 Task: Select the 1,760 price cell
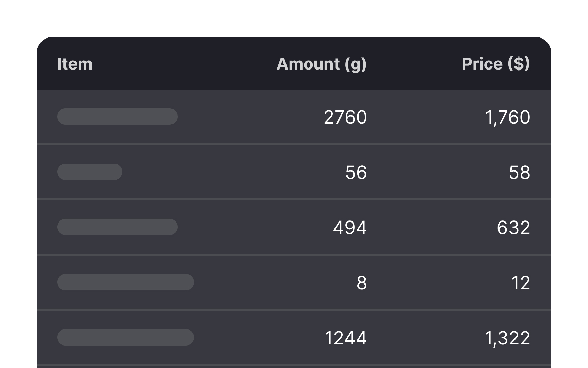[507, 117]
